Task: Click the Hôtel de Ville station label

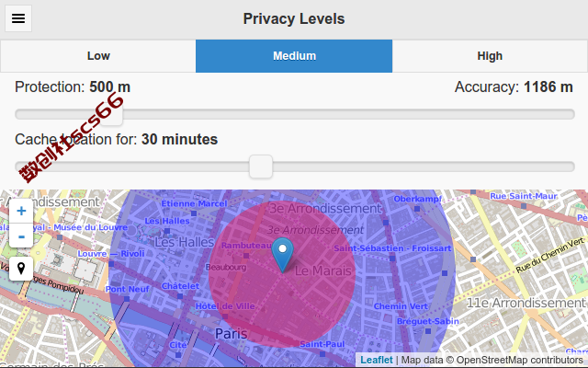Action: point(225,306)
